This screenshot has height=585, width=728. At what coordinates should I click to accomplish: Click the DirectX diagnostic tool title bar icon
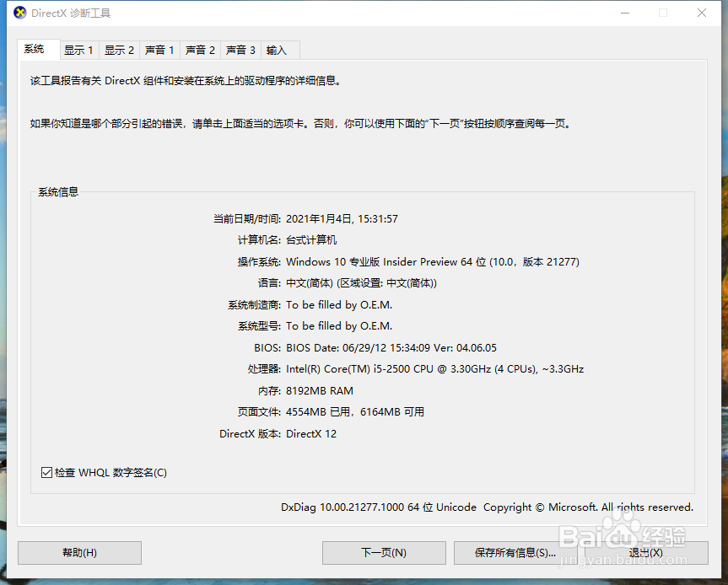tap(19, 13)
